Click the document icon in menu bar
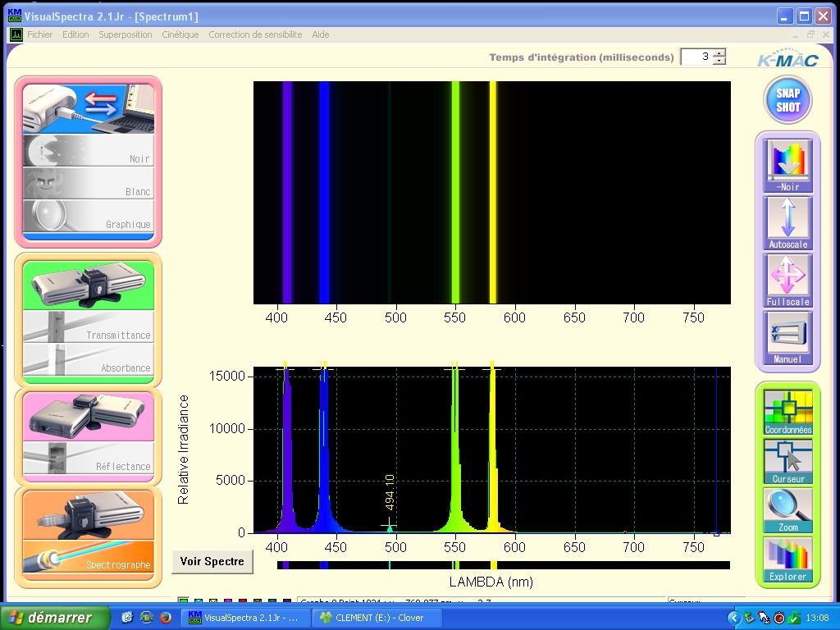840x630 pixels. click(x=16, y=34)
